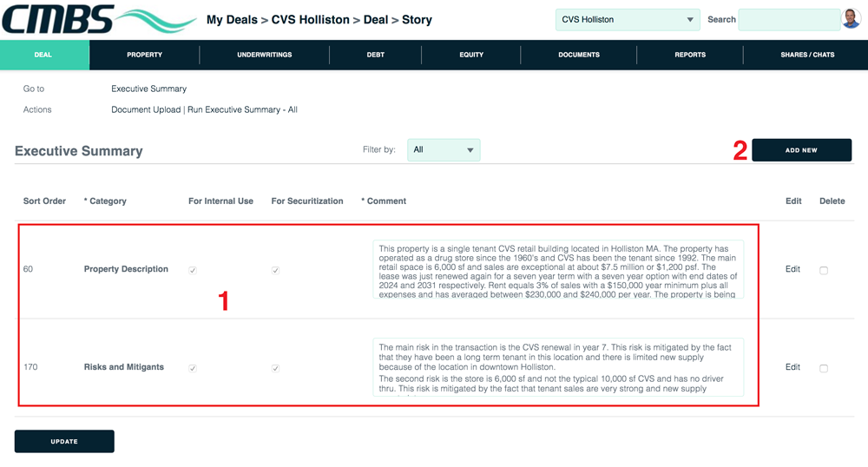
Task: Expand the Filter by All dropdown
Action: point(444,150)
